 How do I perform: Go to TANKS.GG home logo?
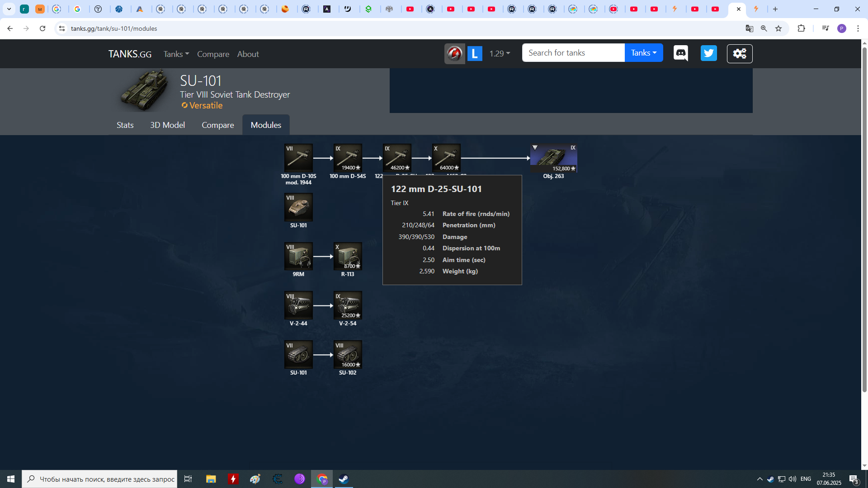click(130, 54)
